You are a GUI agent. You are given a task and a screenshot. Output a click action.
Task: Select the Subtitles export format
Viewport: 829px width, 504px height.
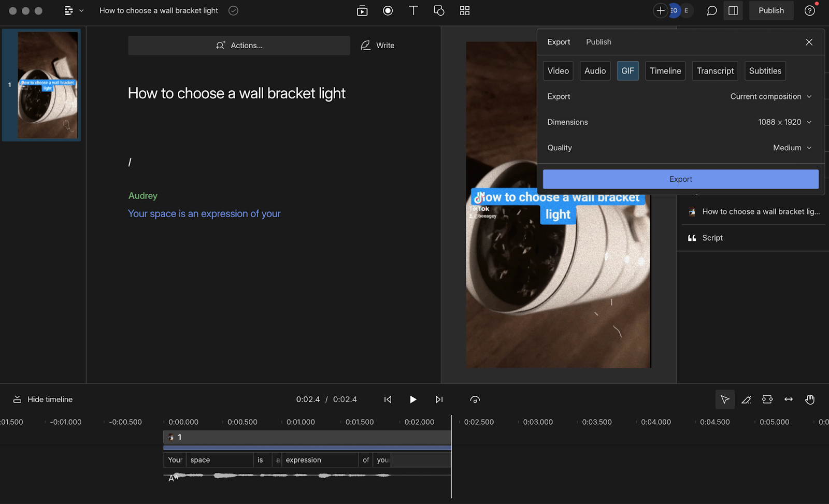[765, 71]
